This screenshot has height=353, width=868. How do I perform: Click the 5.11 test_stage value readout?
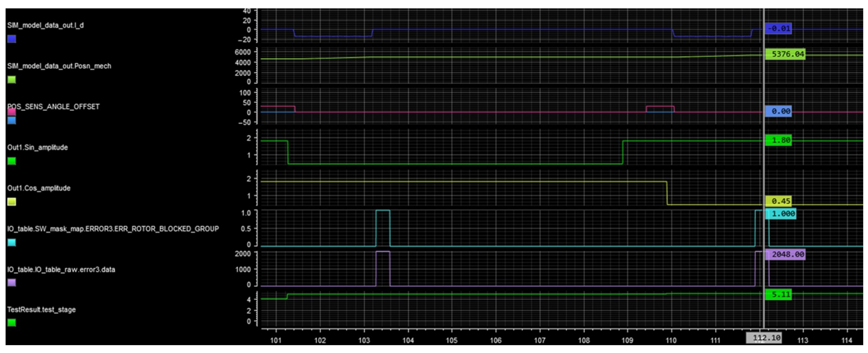pos(778,294)
